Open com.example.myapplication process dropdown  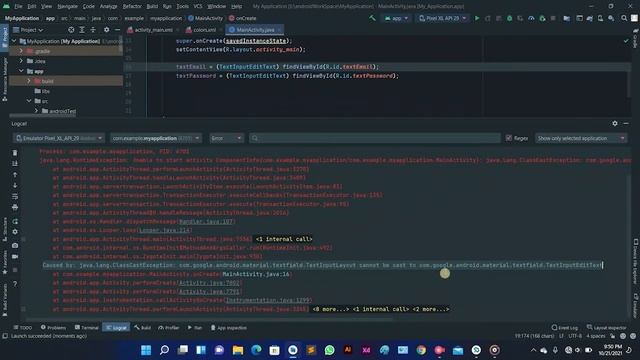click(x=156, y=138)
